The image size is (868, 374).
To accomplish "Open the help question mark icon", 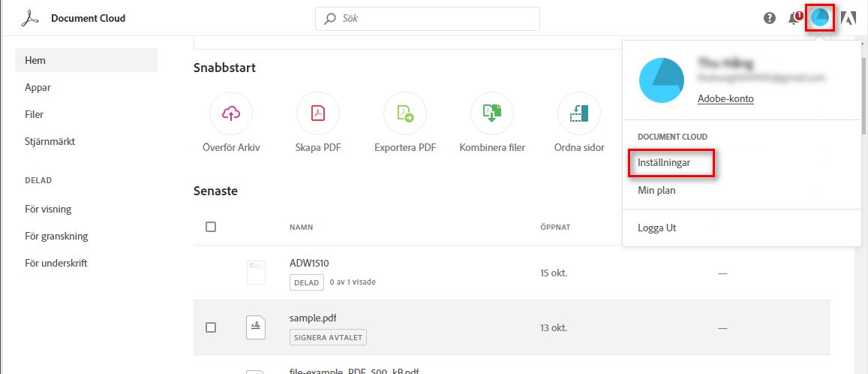I will 770,18.
